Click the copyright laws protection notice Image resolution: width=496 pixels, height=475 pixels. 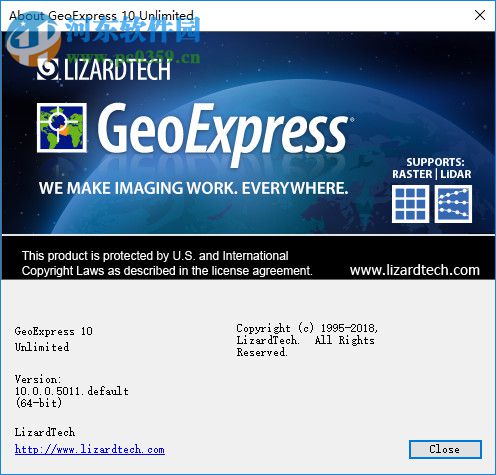167,263
